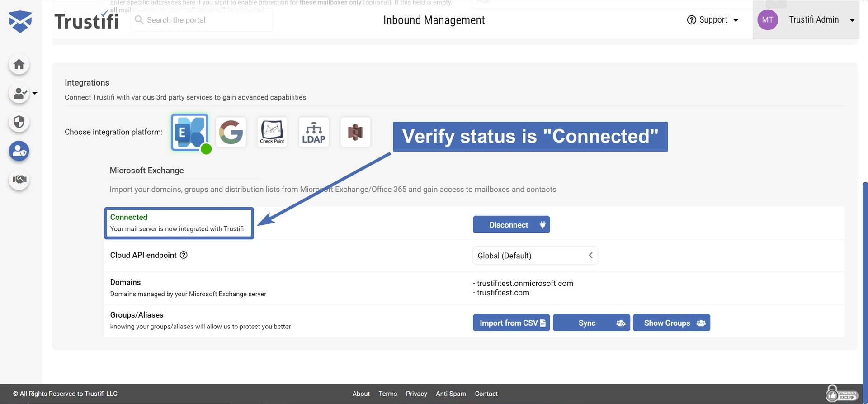Click Import from CSV button
868x404 pixels.
pos(511,323)
